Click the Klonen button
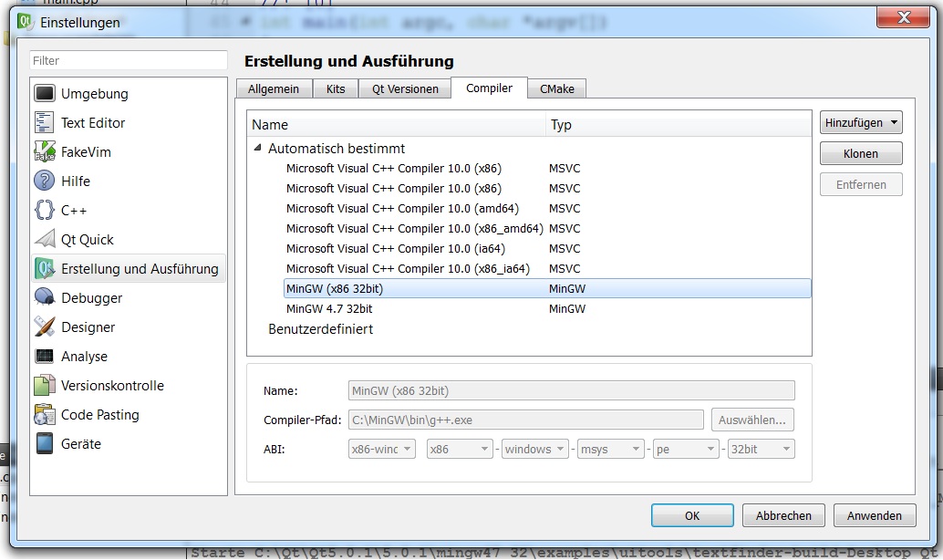This screenshot has width=943, height=560. [x=861, y=153]
